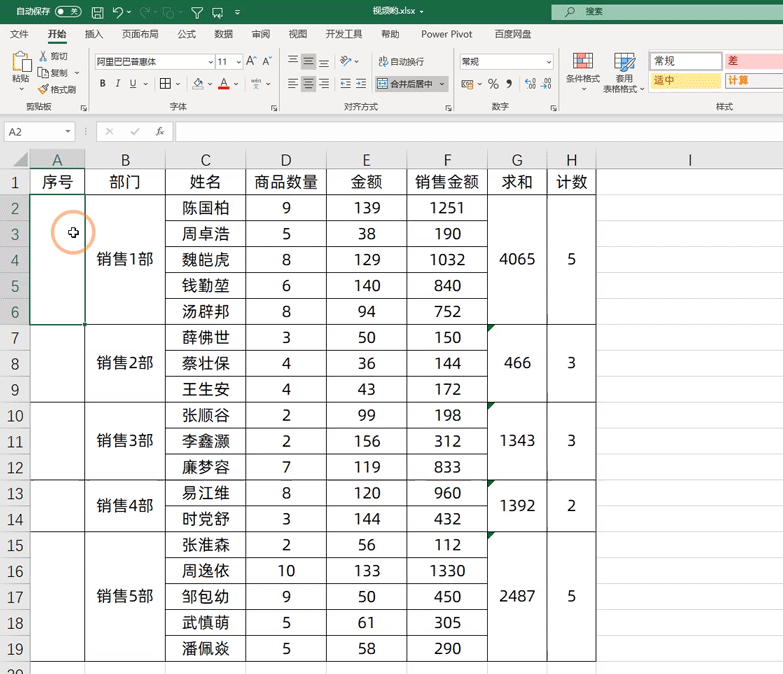Viewport: 783px width, 674px height.
Task: Increase font size with the large A icon
Action: tap(251, 61)
